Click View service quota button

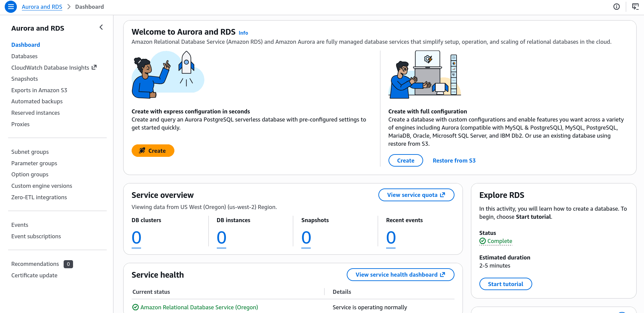tap(416, 195)
